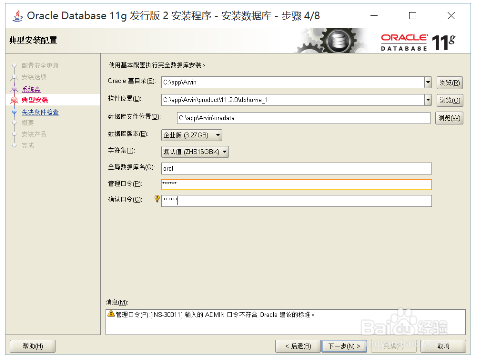The image size is (478, 361).
Task: Click the last 完成 step in sidebar
Action: coord(28,145)
